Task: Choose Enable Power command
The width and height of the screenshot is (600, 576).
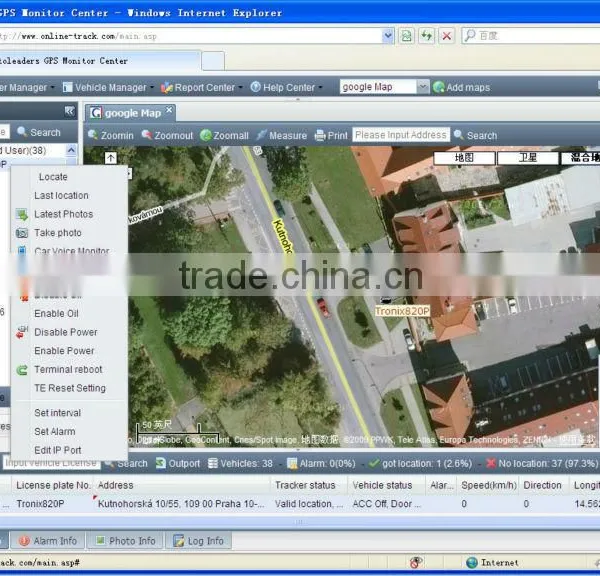Action: (64, 351)
